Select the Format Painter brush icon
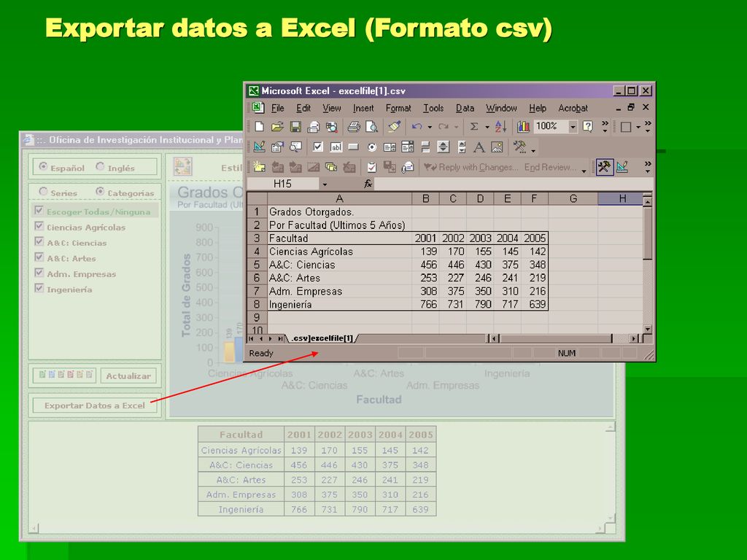The height and width of the screenshot is (560, 747). (x=394, y=127)
